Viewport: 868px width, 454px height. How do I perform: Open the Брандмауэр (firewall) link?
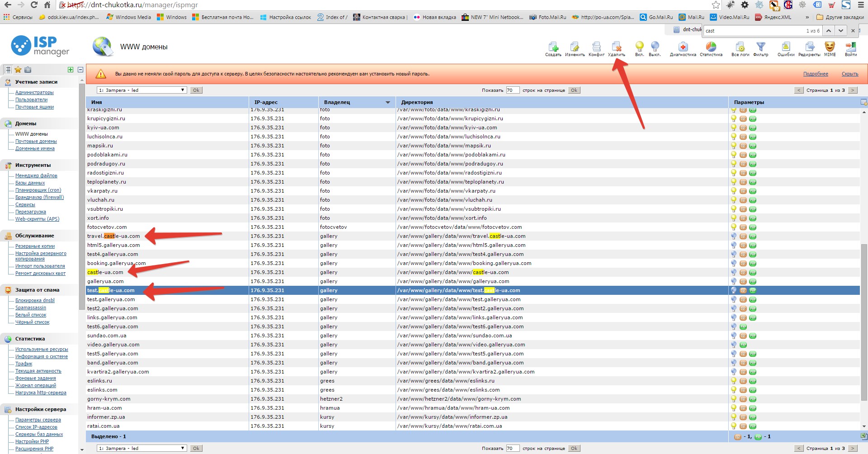[x=40, y=197]
